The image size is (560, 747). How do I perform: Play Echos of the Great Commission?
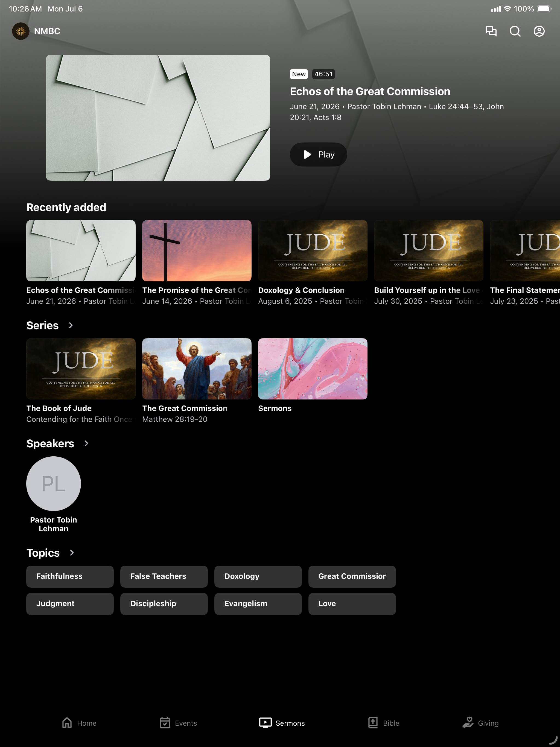click(318, 154)
